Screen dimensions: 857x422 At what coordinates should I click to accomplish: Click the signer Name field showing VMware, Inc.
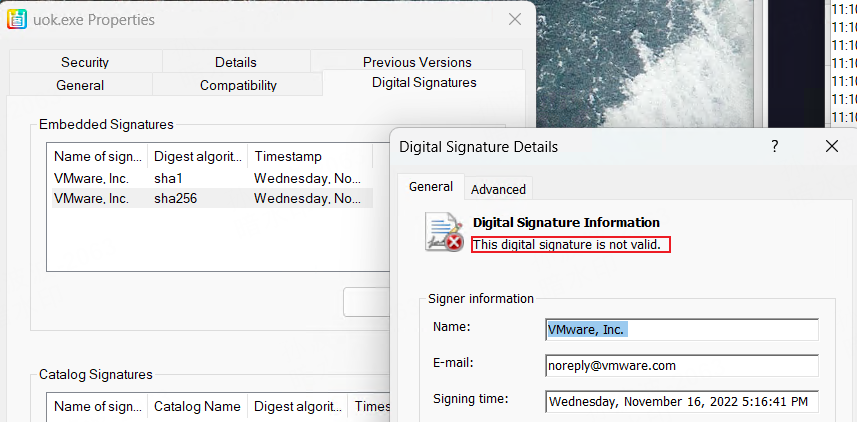coord(681,329)
